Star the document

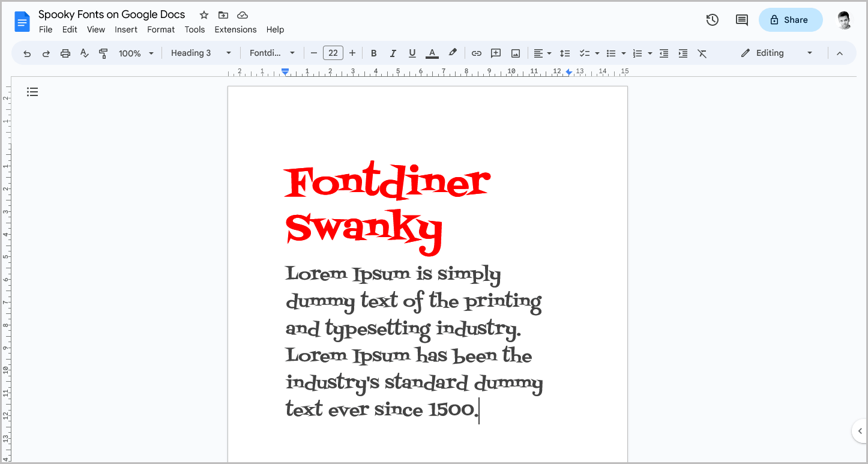click(x=203, y=14)
